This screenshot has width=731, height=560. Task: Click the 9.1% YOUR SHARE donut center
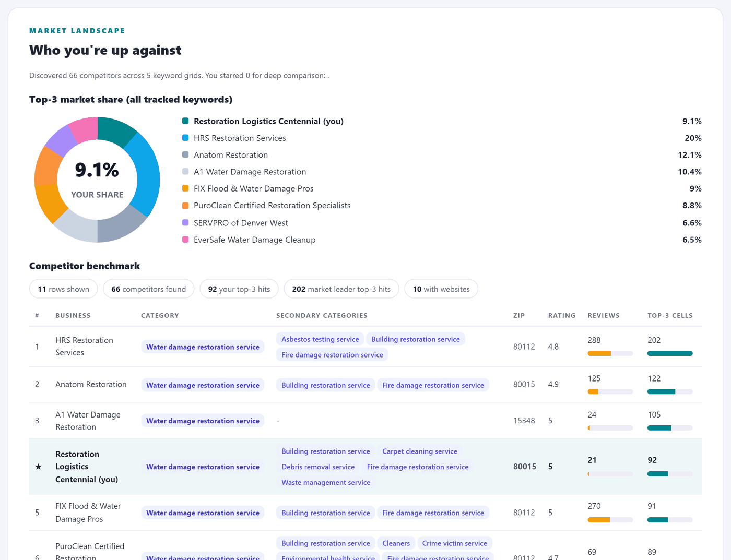(97, 180)
